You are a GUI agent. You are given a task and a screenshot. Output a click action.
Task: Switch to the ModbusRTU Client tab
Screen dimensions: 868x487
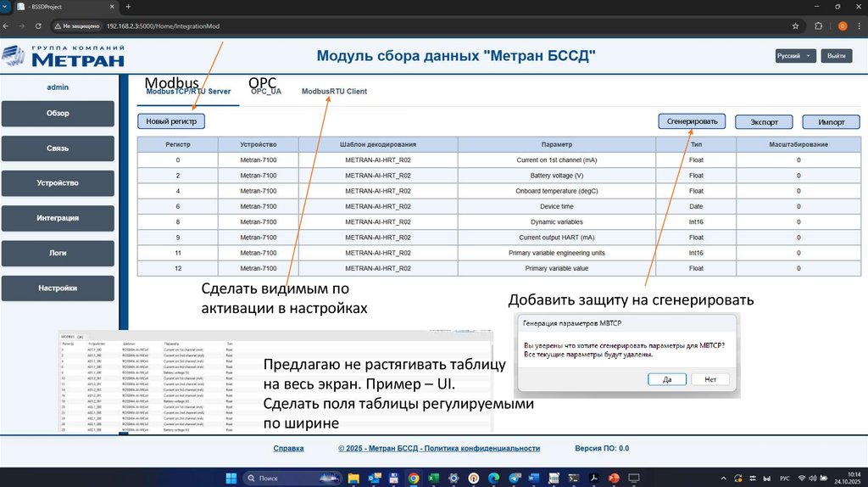coord(334,92)
